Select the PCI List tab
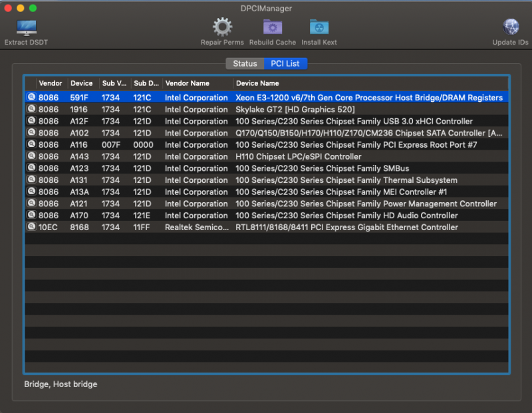Screen dimensions: 532x413 coord(285,63)
